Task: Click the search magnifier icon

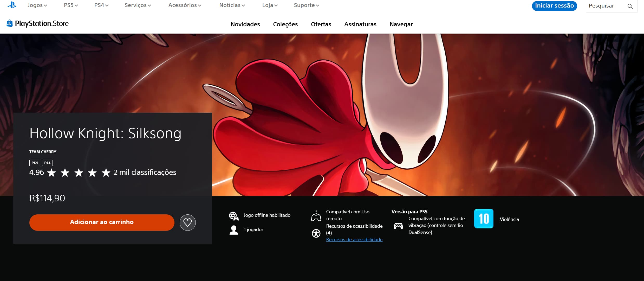Action: (x=630, y=6)
